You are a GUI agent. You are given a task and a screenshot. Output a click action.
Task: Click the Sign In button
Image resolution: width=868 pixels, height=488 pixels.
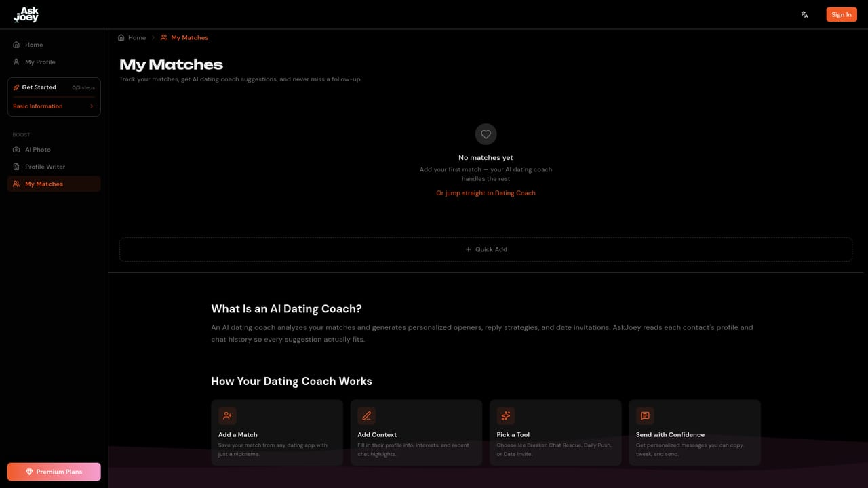(842, 14)
